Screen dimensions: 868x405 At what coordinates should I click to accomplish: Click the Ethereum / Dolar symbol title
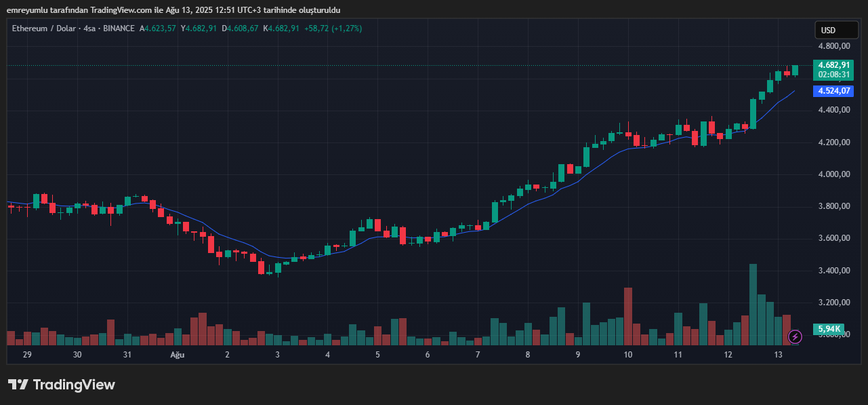43,28
